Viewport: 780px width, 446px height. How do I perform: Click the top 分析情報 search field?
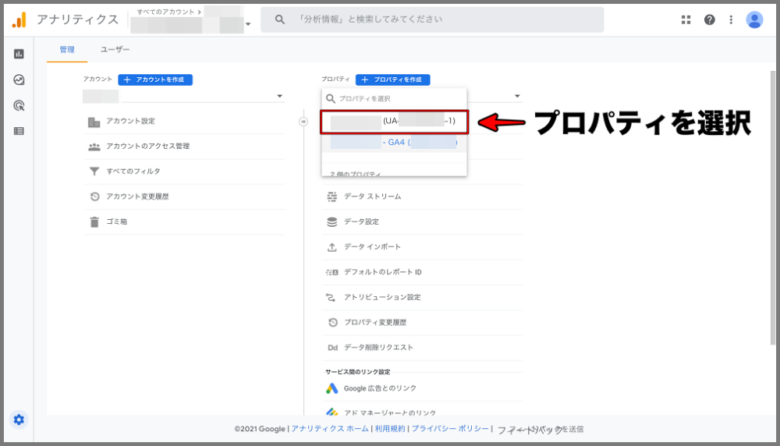click(x=432, y=19)
